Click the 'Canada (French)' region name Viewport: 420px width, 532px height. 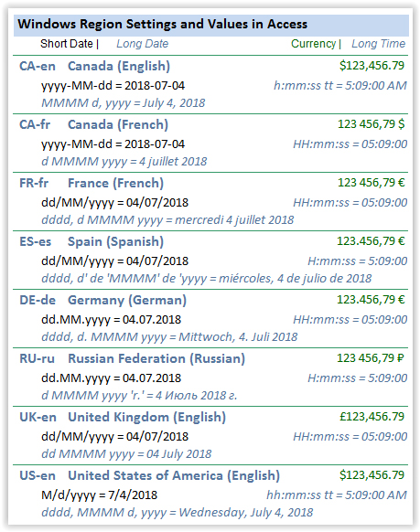tap(118, 124)
